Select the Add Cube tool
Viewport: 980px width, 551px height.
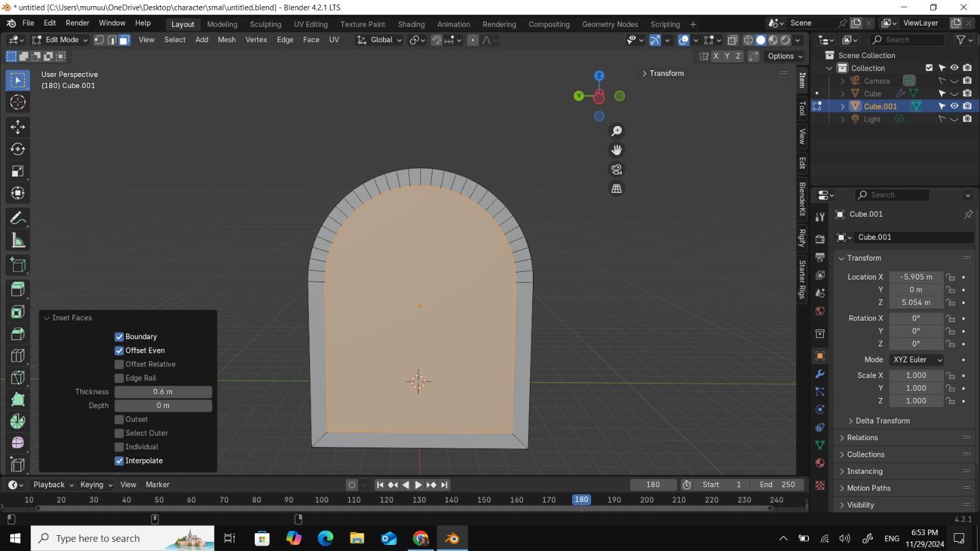(18, 265)
